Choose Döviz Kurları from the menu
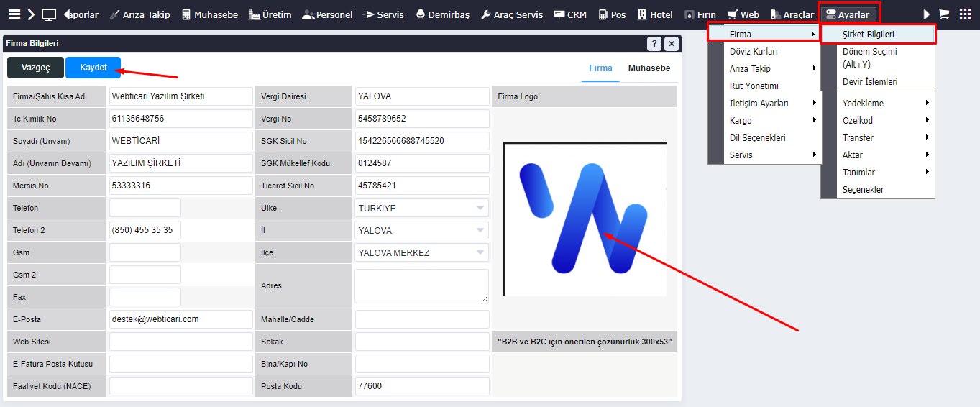This screenshot has height=407, width=980. [x=754, y=52]
